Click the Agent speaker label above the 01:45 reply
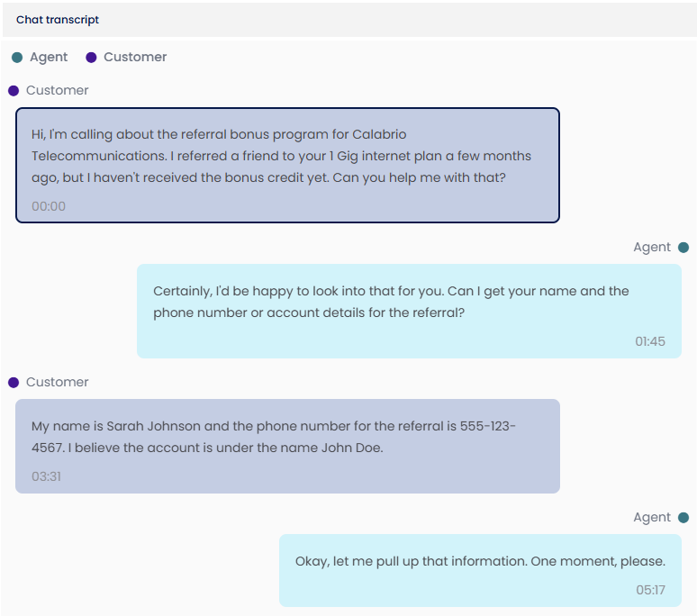697x616 pixels. pyautogui.click(x=652, y=248)
